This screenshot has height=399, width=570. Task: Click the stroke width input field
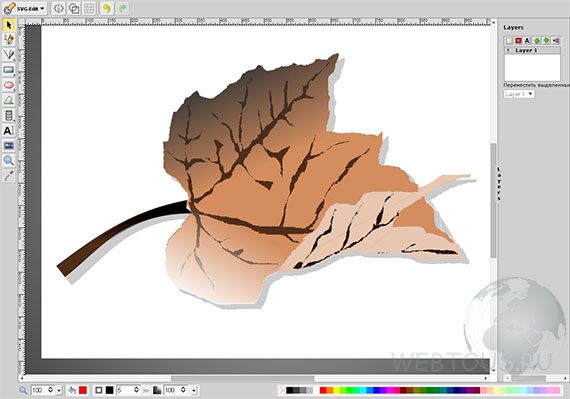pos(125,390)
